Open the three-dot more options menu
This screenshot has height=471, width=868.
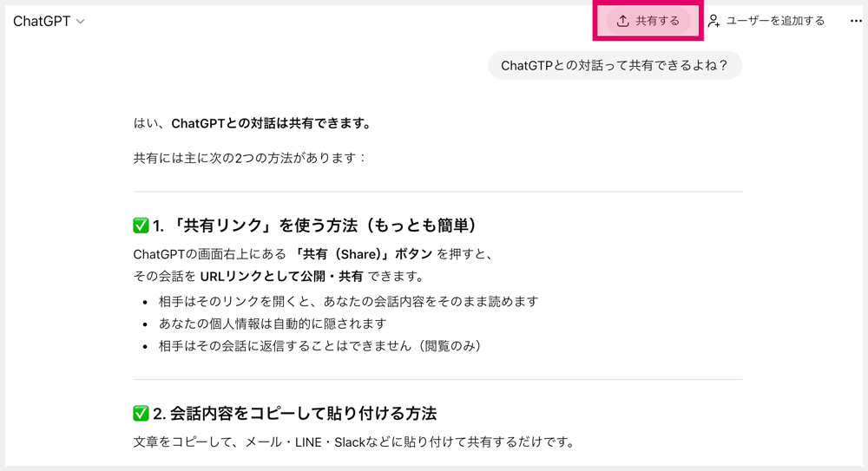click(x=856, y=21)
